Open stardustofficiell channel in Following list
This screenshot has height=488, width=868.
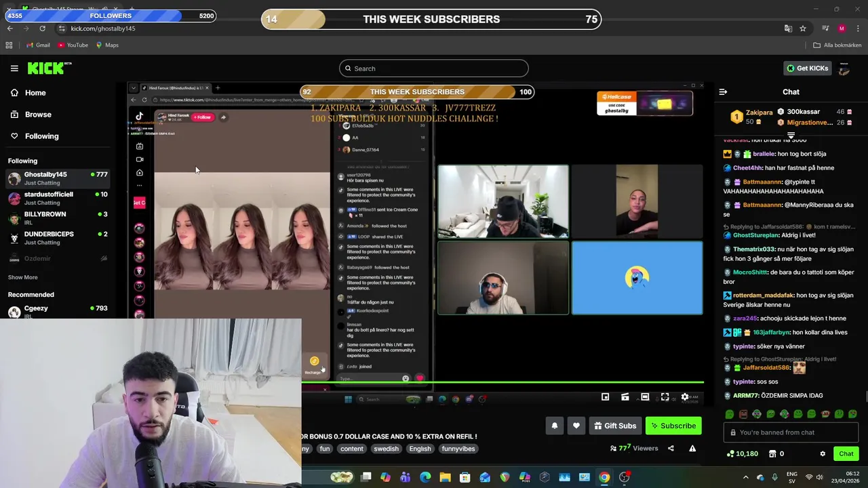pos(58,198)
